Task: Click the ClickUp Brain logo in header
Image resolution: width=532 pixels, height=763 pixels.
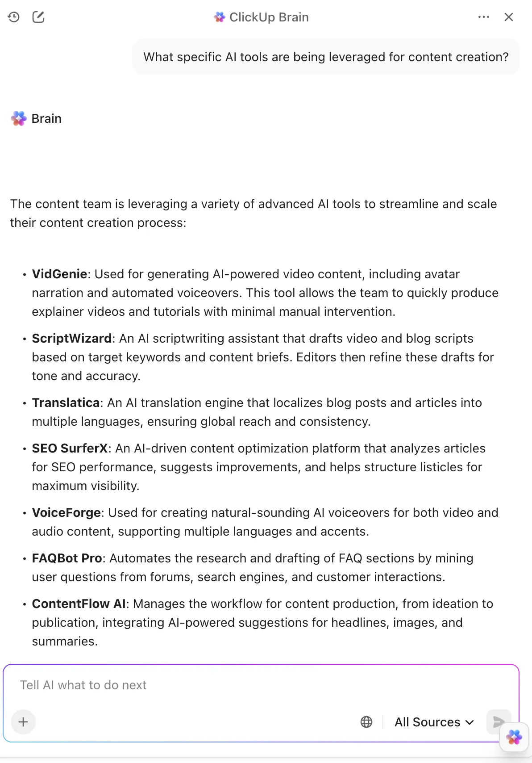Action: click(x=219, y=17)
